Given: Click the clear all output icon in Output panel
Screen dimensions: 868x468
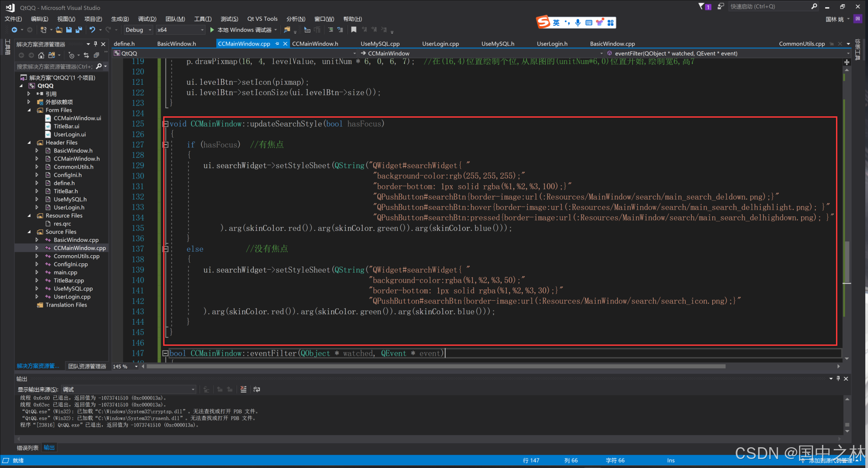Looking at the screenshot, I should (x=243, y=389).
